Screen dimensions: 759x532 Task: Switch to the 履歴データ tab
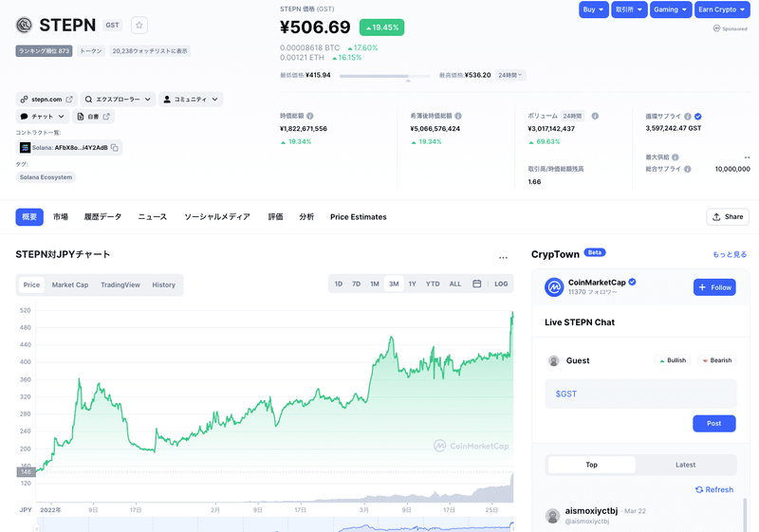[x=102, y=217]
